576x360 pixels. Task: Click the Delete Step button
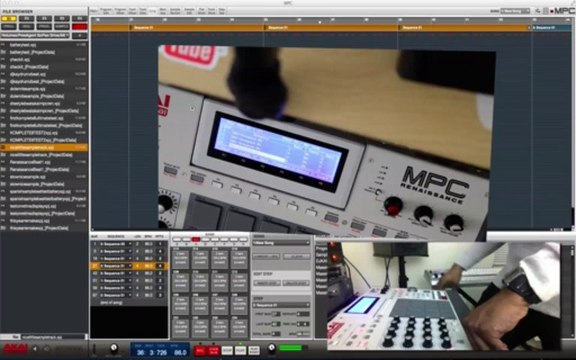point(296,283)
